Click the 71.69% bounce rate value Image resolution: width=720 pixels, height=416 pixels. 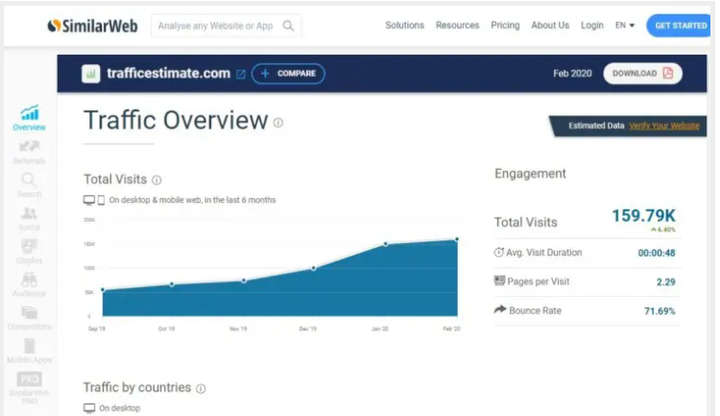pyautogui.click(x=660, y=311)
